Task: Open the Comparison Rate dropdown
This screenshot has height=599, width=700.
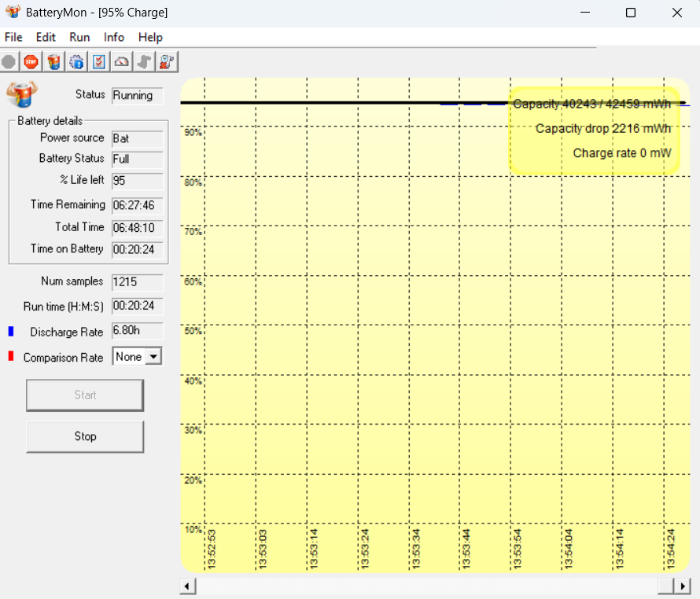Action: [153, 357]
